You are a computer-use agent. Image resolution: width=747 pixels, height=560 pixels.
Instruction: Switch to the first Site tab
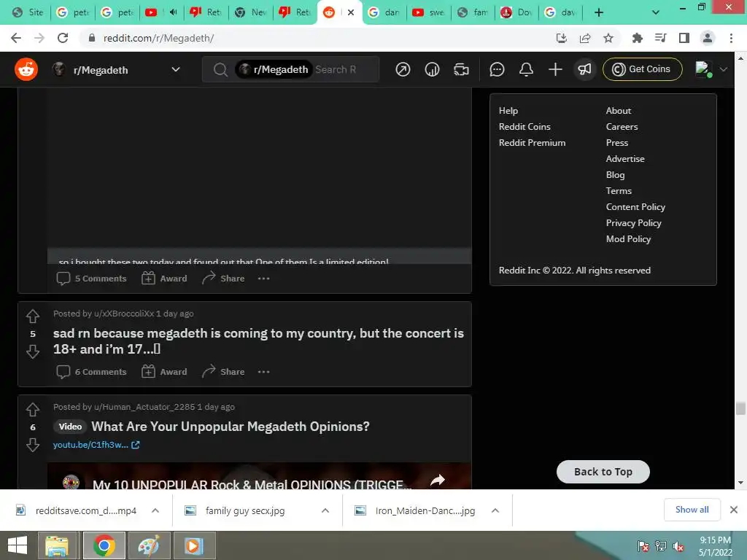coord(28,12)
